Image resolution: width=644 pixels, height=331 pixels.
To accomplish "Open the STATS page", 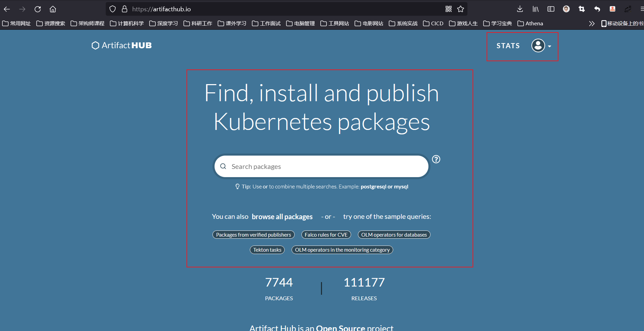I will click(x=508, y=46).
